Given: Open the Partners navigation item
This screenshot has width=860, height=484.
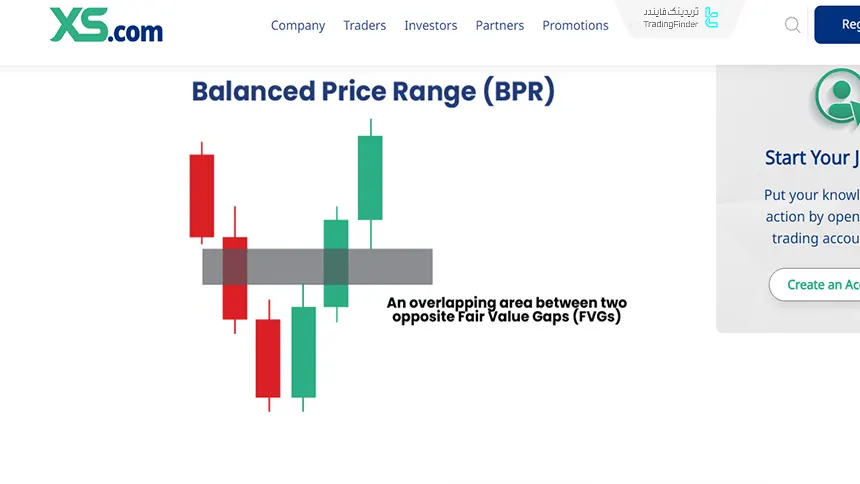Looking at the screenshot, I should 500,26.
